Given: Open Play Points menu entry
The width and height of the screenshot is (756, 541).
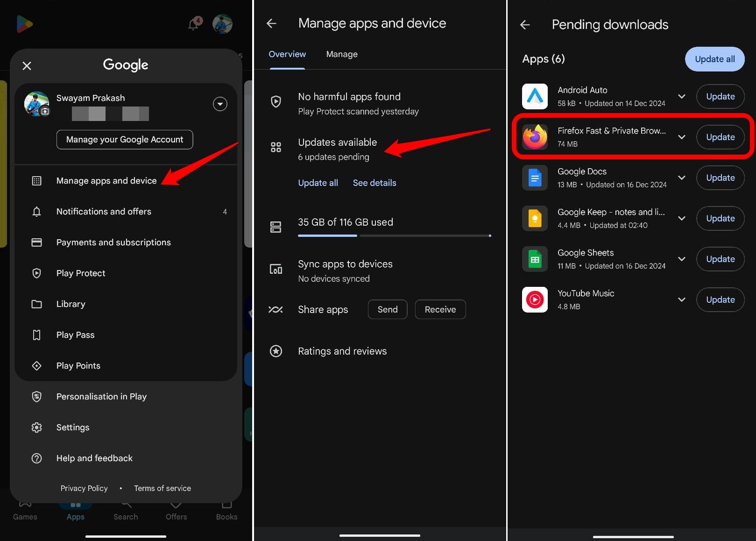Looking at the screenshot, I should pyautogui.click(x=126, y=366).
